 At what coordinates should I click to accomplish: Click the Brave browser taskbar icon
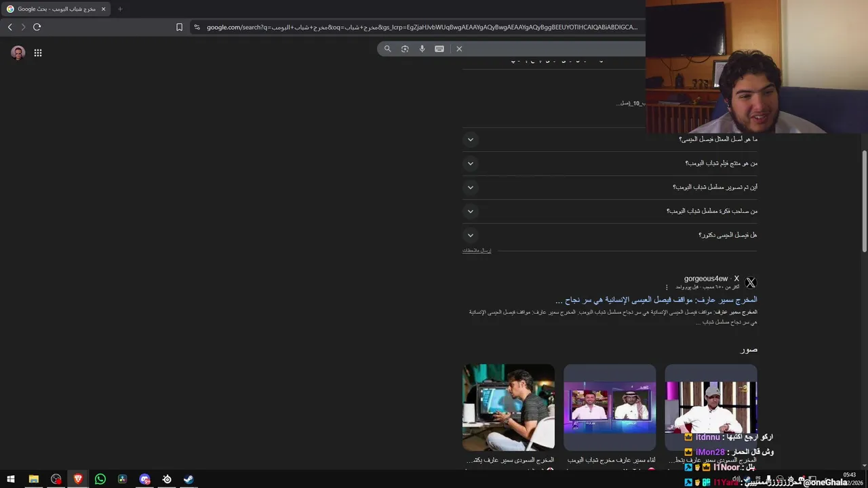[78, 479]
